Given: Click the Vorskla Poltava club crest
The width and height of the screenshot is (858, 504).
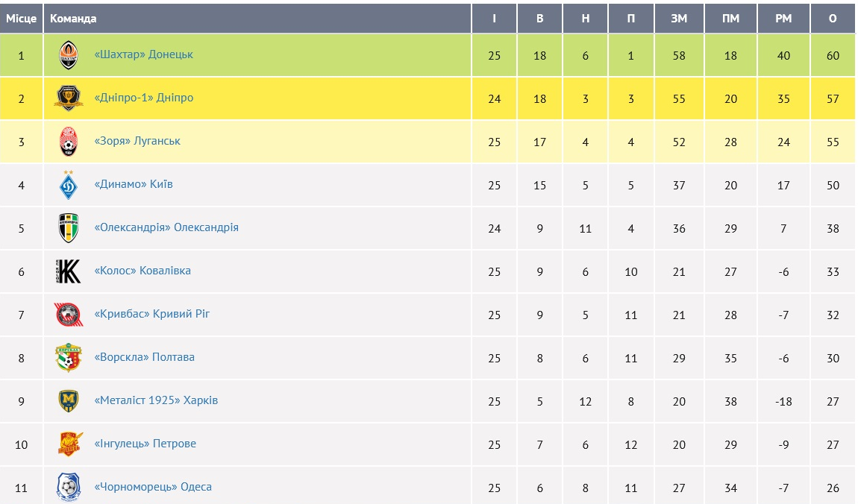Looking at the screenshot, I should click(69, 358).
